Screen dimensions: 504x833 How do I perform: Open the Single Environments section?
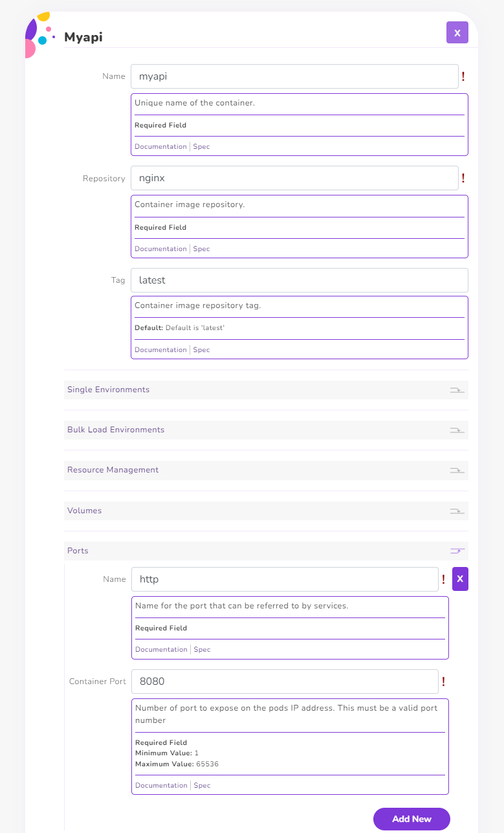pos(266,390)
